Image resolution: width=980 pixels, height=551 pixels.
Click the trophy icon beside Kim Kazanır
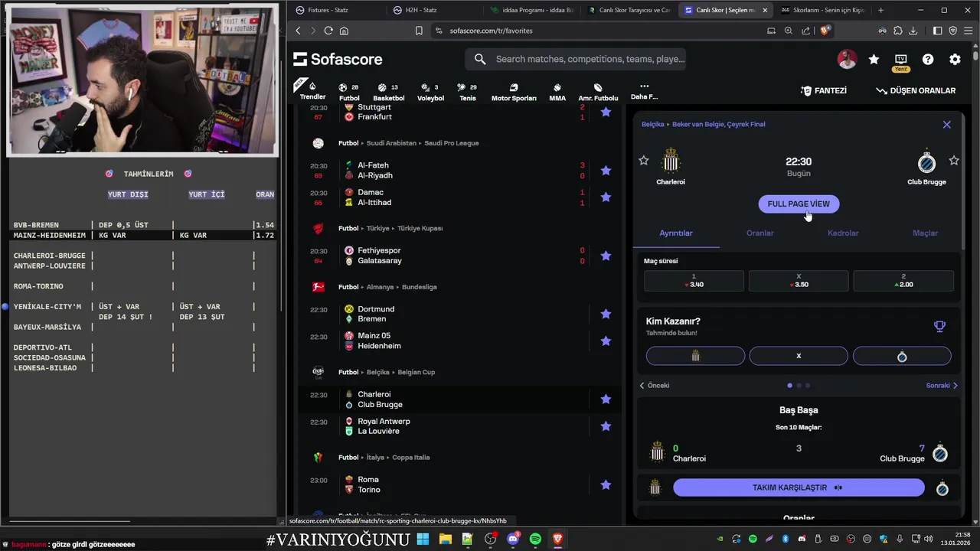pyautogui.click(x=939, y=326)
